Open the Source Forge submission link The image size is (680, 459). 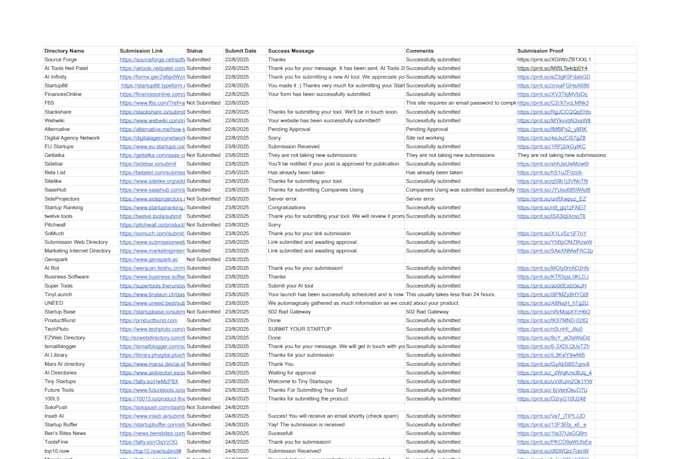[152, 59]
